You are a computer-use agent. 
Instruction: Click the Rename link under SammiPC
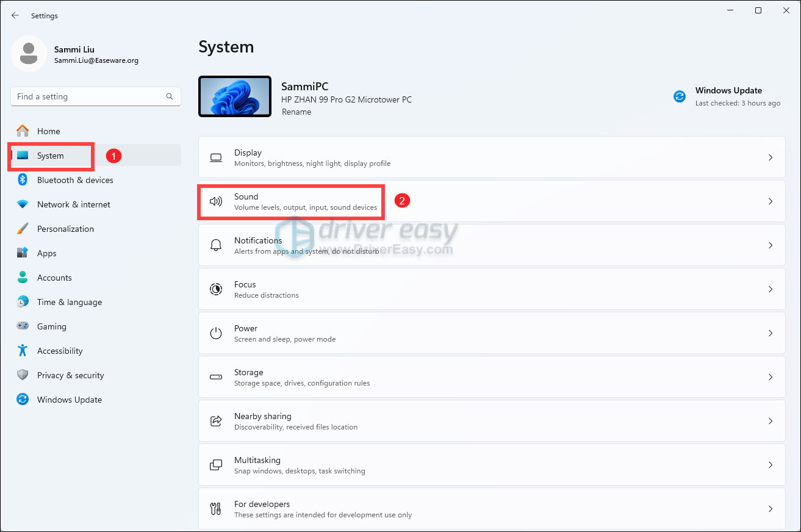[x=296, y=112]
